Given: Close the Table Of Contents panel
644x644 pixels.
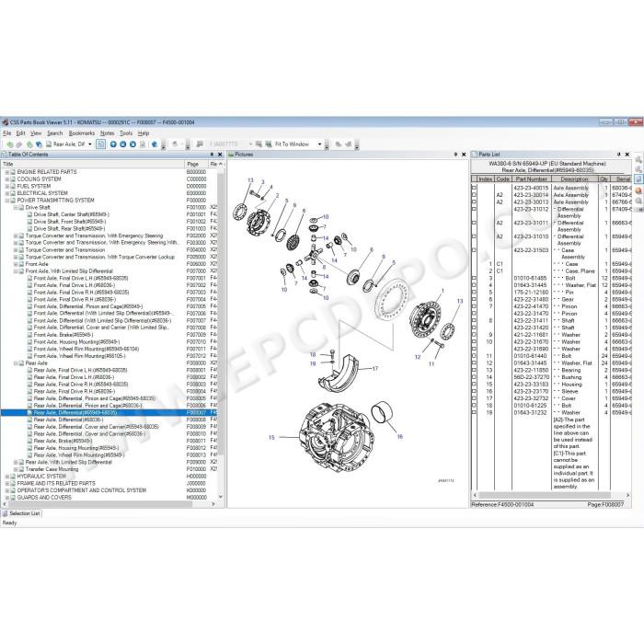Looking at the screenshot, I should (x=220, y=155).
